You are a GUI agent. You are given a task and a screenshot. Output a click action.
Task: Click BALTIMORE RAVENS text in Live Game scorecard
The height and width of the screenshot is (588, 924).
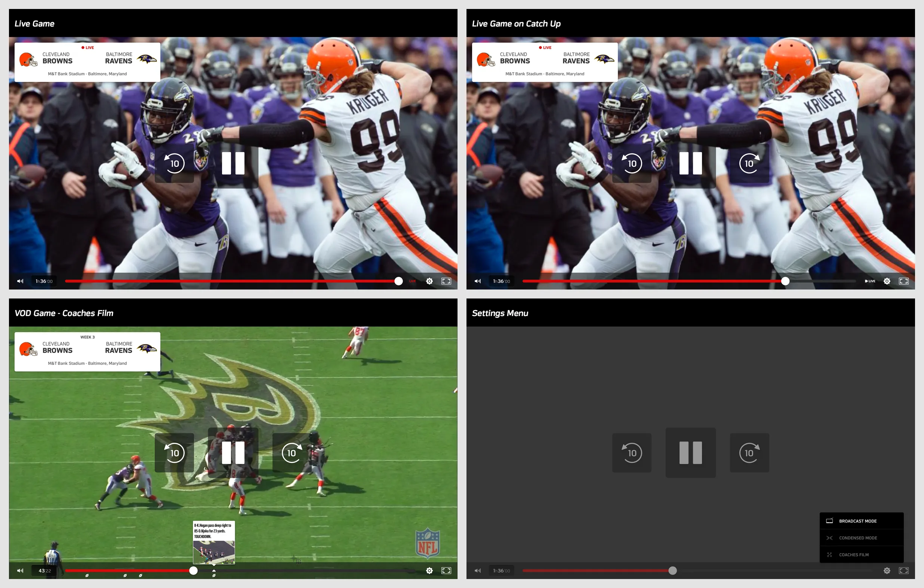coord(118,58)
